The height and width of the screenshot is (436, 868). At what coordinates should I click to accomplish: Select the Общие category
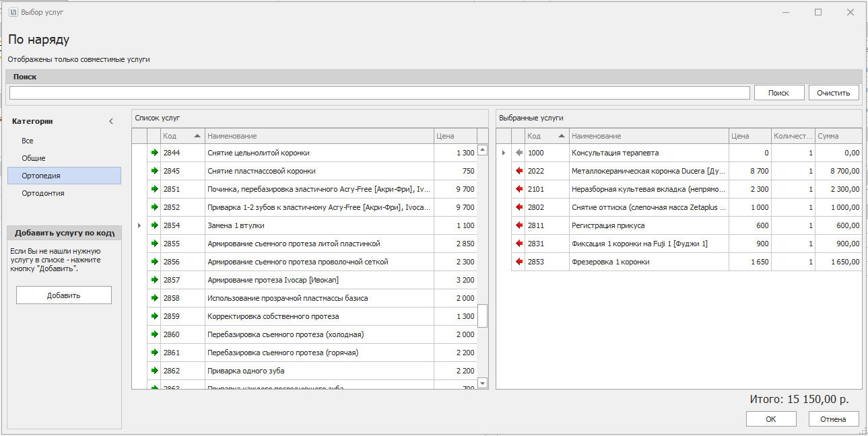point(34,158)
